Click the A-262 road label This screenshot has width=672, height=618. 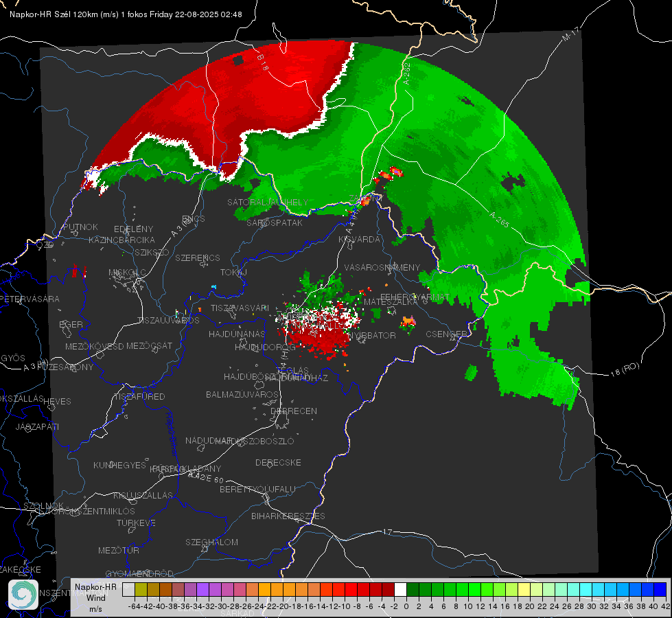[407, 73]
